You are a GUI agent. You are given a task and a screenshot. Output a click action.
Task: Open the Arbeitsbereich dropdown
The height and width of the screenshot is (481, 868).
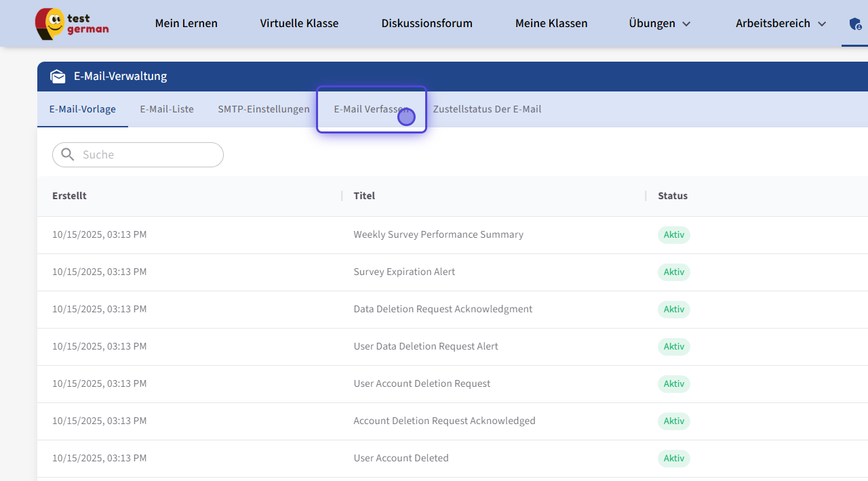(781, 24)
